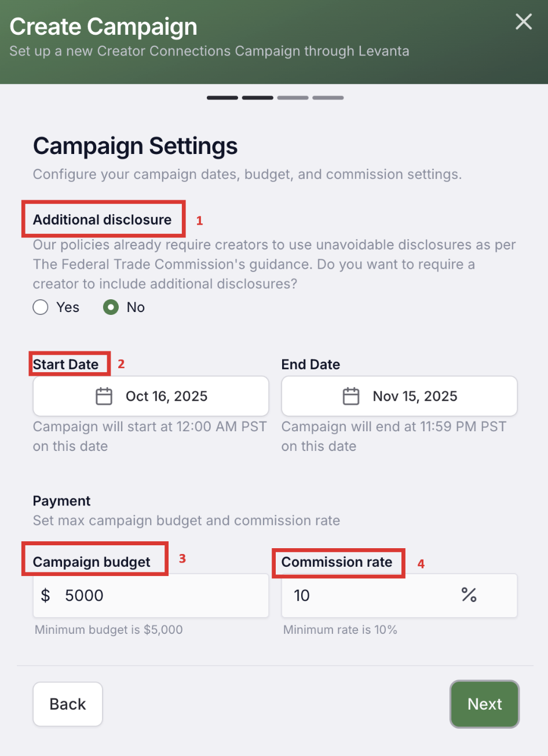This screenshot has width=548, height=756.
Task: Focus the Commission rate field showing 10
Action: (x=371, y=596)
